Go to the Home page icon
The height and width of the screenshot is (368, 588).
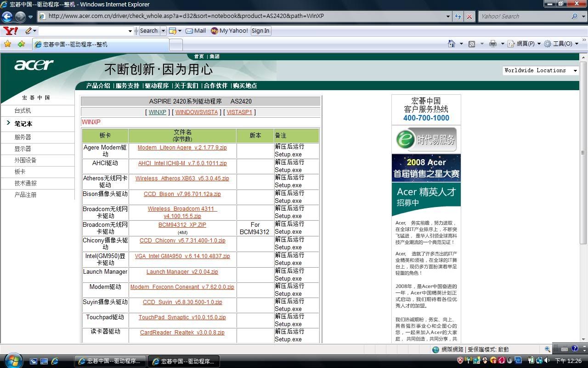click(x=452, y=44)
